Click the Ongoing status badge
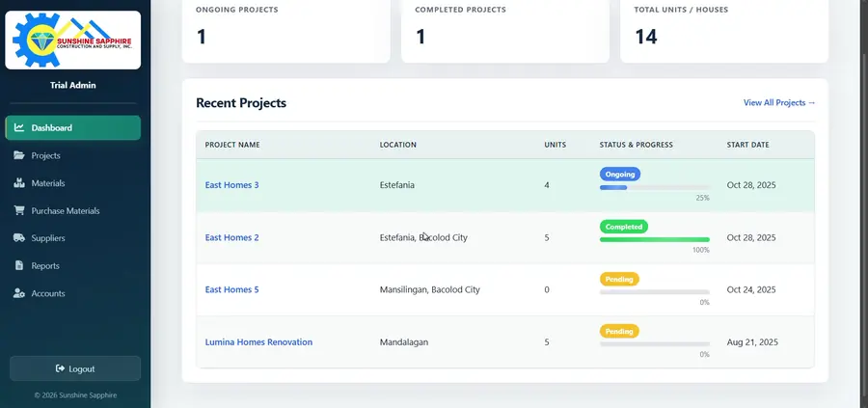 coord(620,175)
